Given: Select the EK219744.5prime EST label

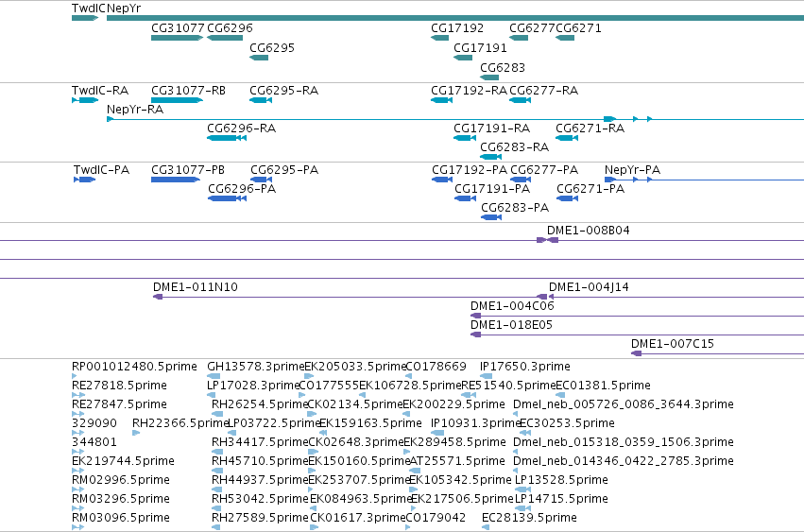Looking at the screenshot, I should click(123, 462).
